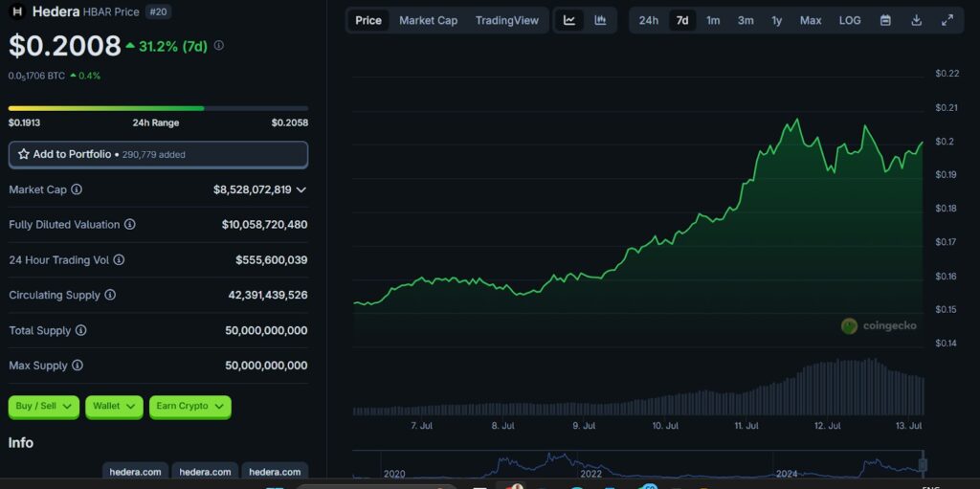
Task: Click the 7. Jul date axis label
Action: (422, 426)
